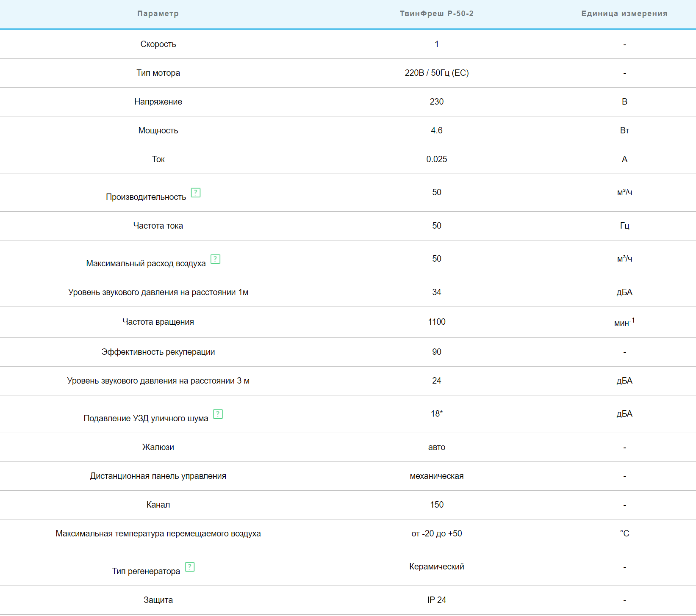Select the Тип мотора parameter label
The image size is (696, 616).
pos(158,73)
